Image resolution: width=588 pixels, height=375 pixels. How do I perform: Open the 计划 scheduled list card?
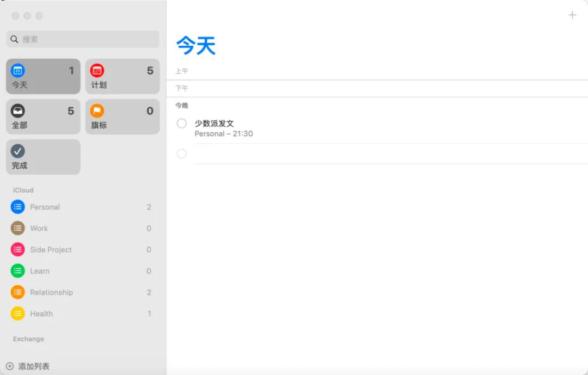[x=122, y=77]
